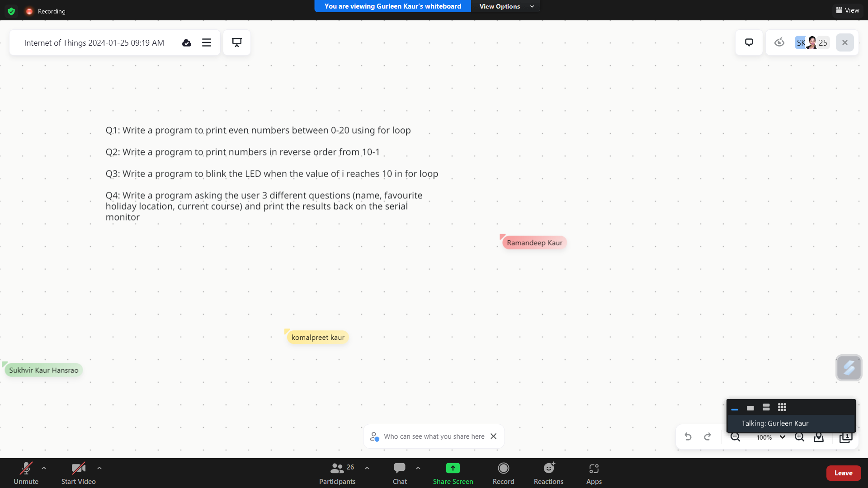Click the cloud saved status icon

pyautogui.click(x=187, y=43)
